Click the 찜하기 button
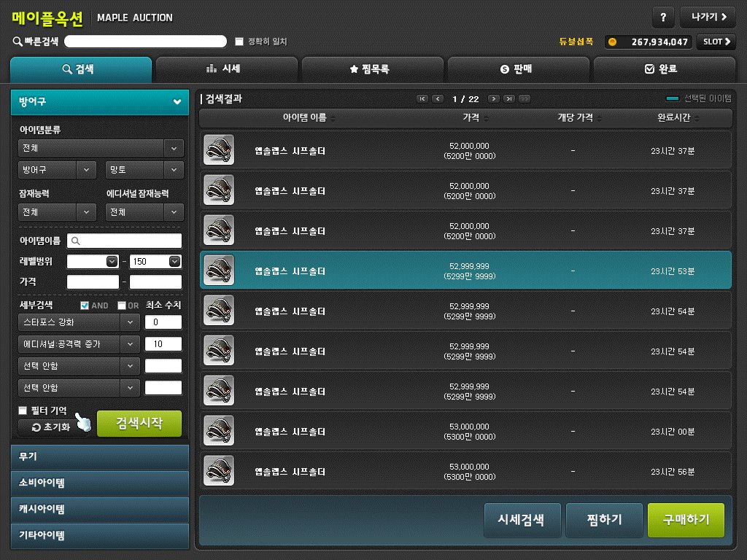 (x=604, y=520)
